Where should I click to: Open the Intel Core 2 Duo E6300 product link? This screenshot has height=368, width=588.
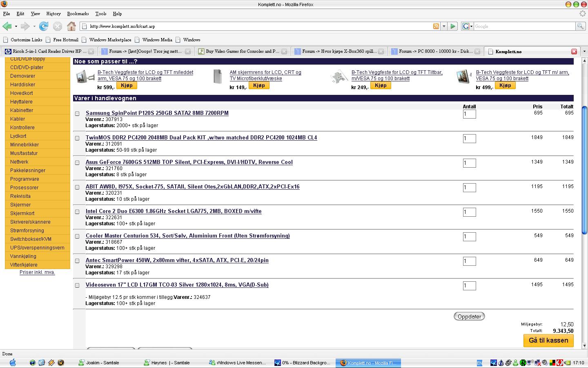174,211
